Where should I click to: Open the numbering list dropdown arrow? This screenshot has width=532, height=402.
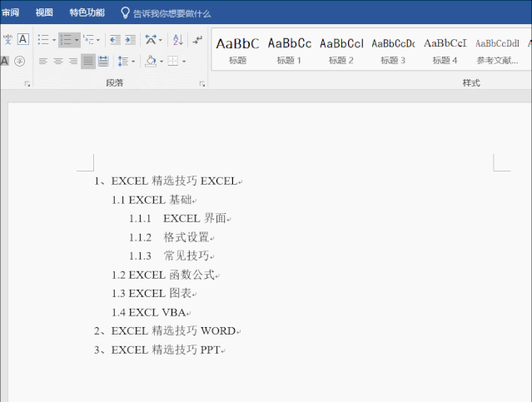pos(77,40)
